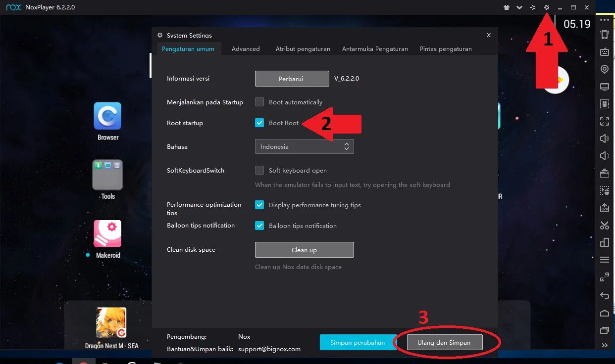Click the scissors screenshot icon
The image size is (615, 364).
pos(605,225)
